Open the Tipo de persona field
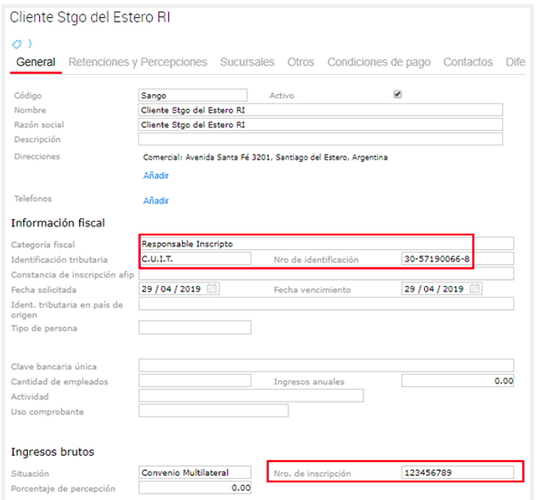 click(195, 327)
